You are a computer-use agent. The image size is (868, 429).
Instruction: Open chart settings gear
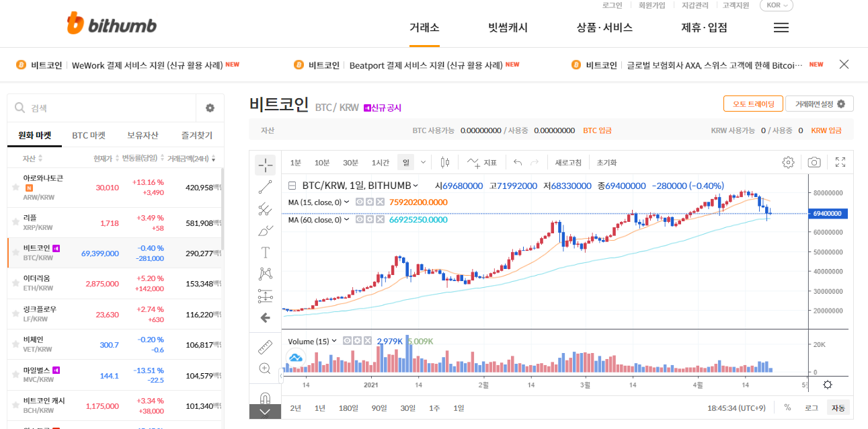788,162
